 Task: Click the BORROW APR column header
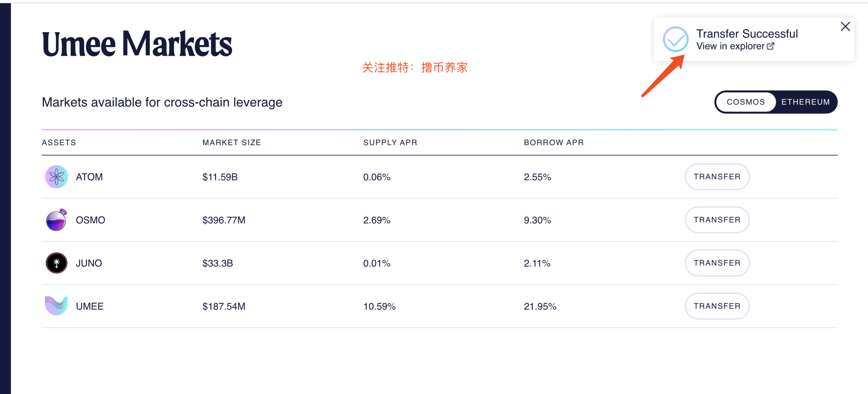[554, 143]
